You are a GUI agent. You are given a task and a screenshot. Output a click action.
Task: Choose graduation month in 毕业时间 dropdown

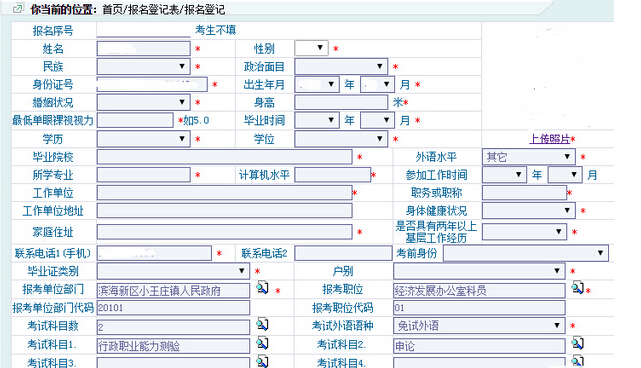click(x=377, y=121)
